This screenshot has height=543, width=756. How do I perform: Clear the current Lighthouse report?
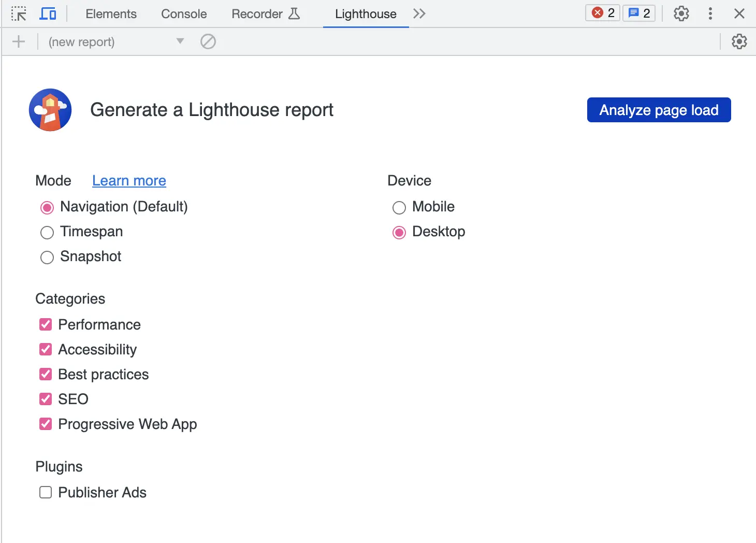coord(208,41)
